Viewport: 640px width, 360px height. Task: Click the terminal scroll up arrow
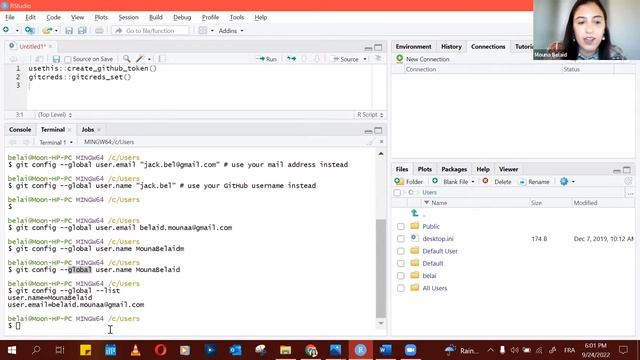point(381,154)
